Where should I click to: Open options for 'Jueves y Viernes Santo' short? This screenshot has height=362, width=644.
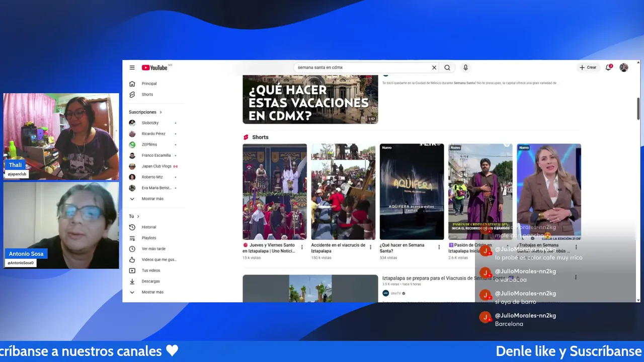coord(302,247)
